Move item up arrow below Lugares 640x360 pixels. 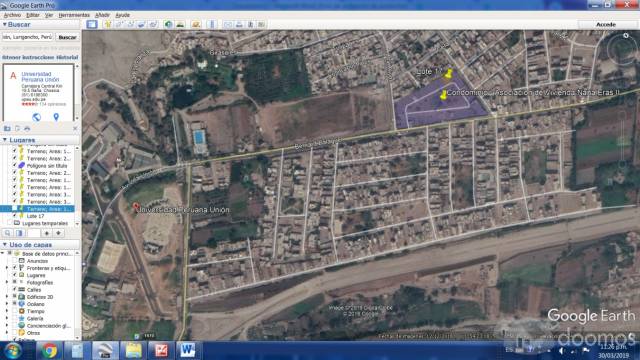(47, 233)
